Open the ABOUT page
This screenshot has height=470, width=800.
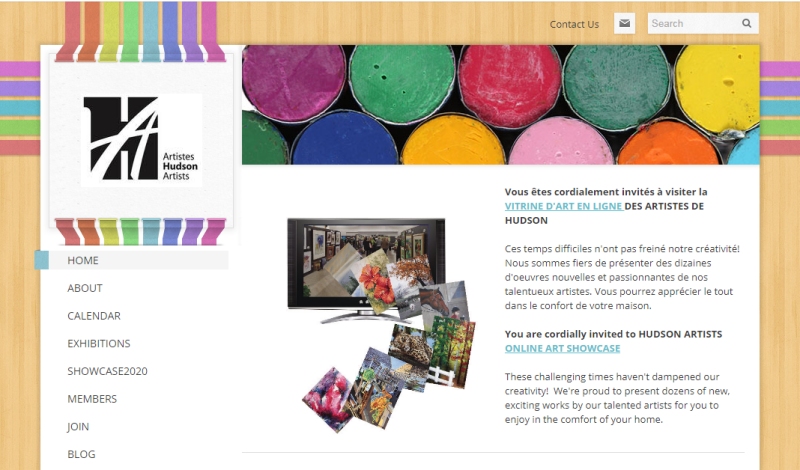pyautogui.click(x=85, y=288)
